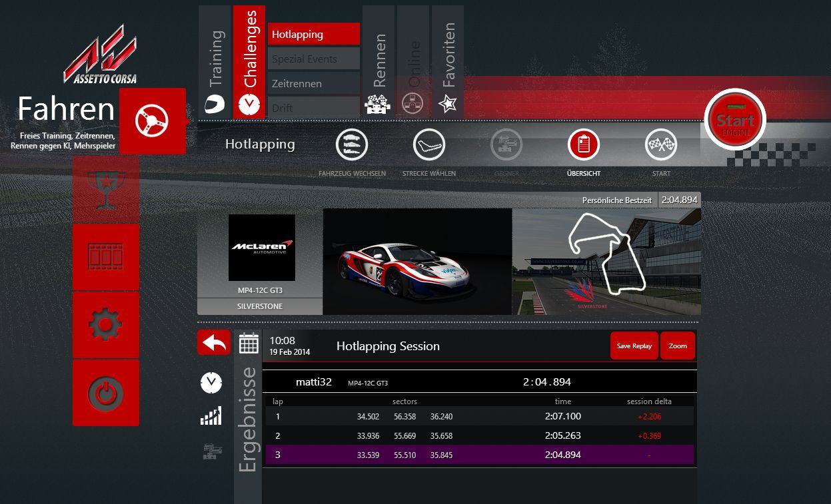Select lap 1 row with 2:07.100
Image resolution: width=831 pixels, height=504 pixels.
(480, 416)
